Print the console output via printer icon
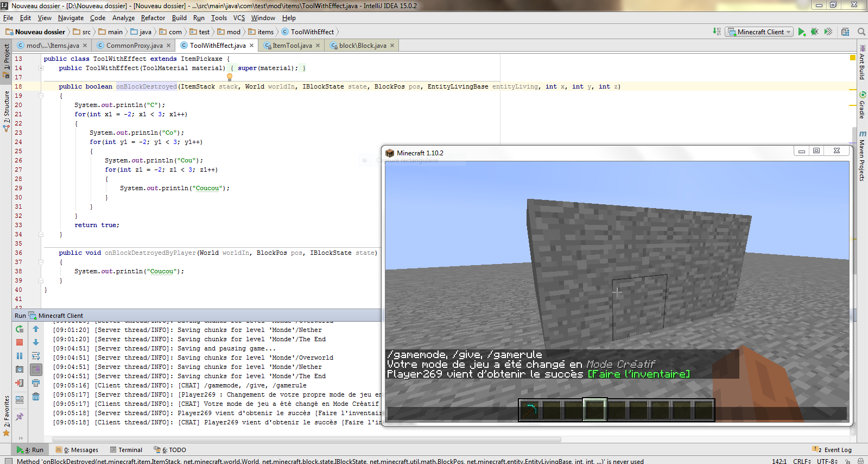Viewport: 868px width, 464px height. [36, 383]
